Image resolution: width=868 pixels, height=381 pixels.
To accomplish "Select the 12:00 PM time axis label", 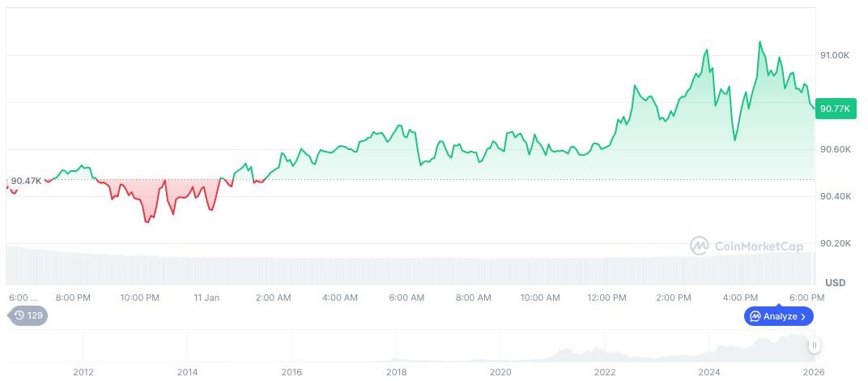I will click(606, 298).
